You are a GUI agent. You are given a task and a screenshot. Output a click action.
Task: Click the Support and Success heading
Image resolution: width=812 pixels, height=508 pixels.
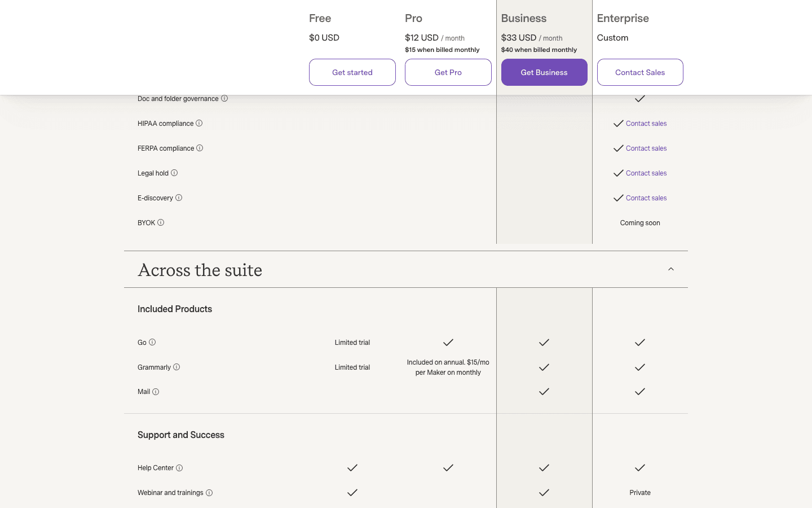(181, 435)
